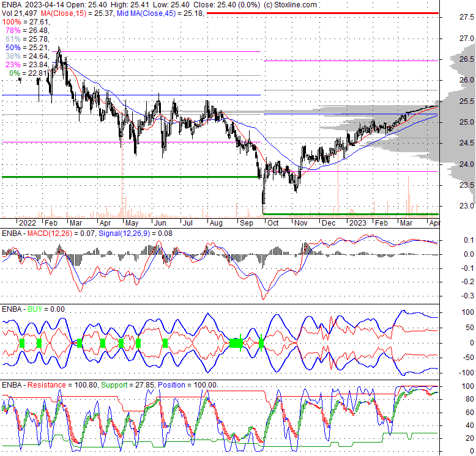
Task: Select the '50% = 25.21' Fibonacci level
Action: 28,47
